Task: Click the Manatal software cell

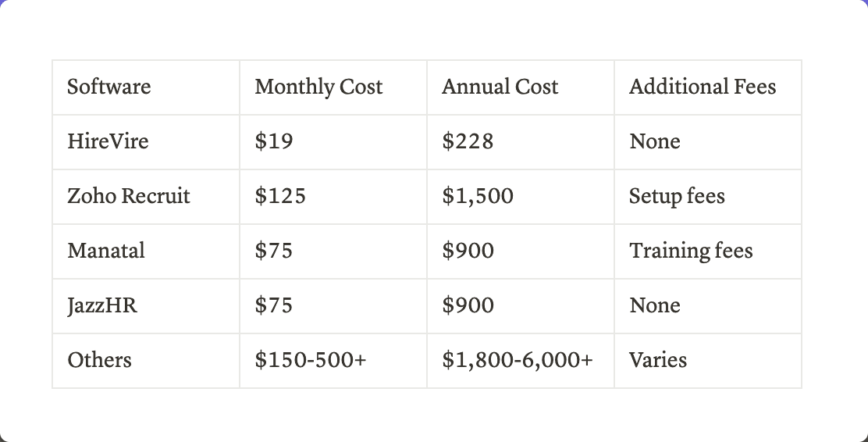Action: (x=106, y=251)
